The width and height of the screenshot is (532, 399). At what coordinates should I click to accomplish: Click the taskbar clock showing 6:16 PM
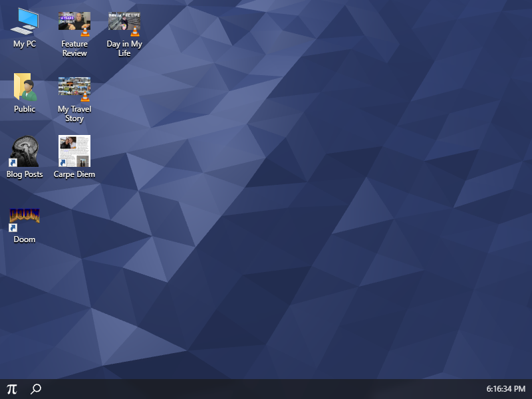point(505,389)
